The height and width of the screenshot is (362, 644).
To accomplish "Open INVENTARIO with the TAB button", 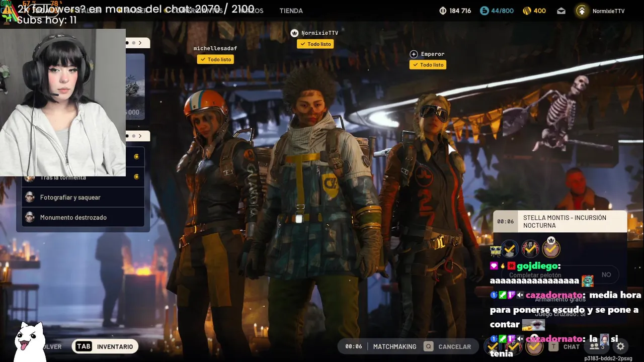I will 105,346.
